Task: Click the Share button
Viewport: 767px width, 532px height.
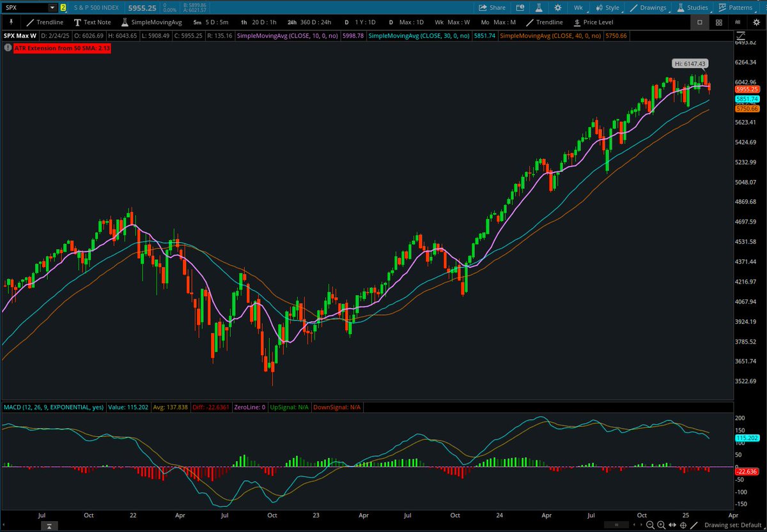Action: pyautogui.click(x=492, y=8)
